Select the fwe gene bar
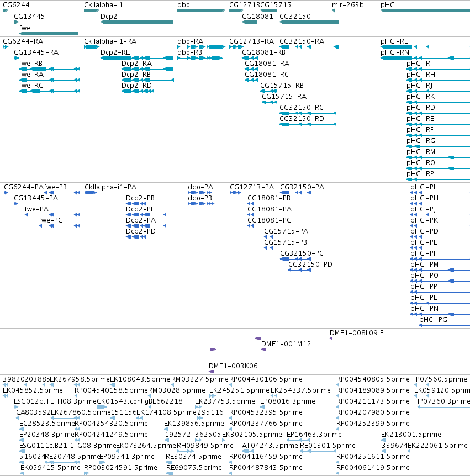This screenshot has height=476, width=470. 49,34
